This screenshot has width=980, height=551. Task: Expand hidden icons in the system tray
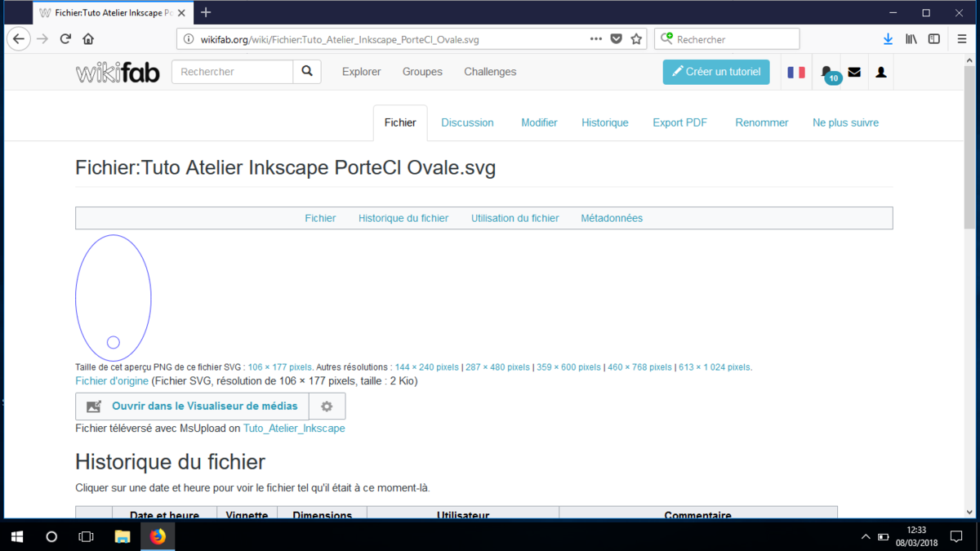(x=865, y=536)
